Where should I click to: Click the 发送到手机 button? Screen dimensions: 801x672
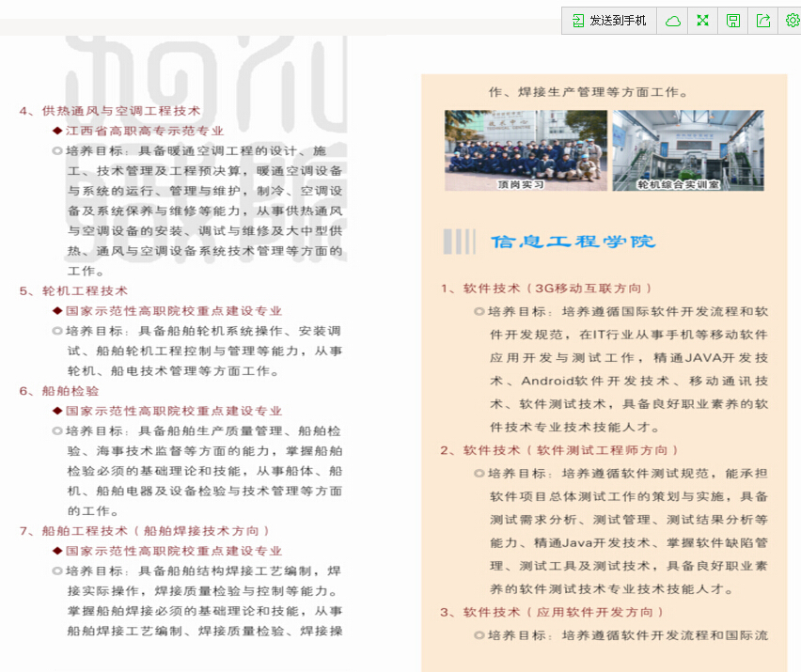(609, 21)
